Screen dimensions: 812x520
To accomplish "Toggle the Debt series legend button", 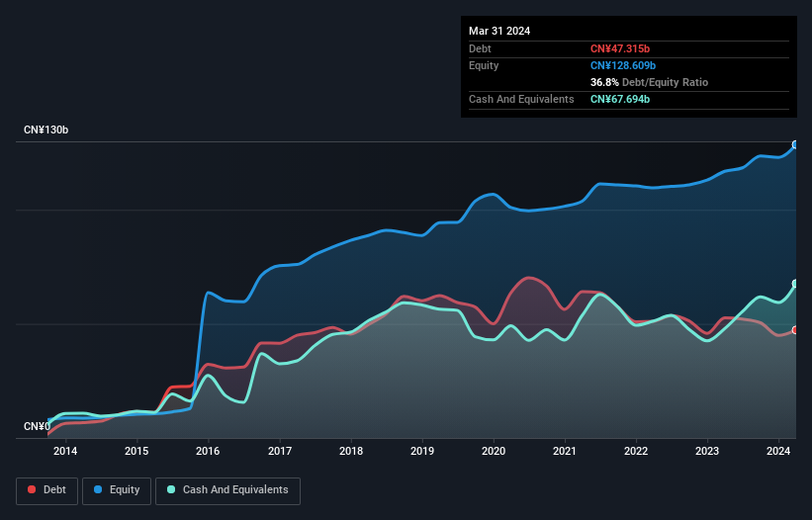I will point(46,490).
